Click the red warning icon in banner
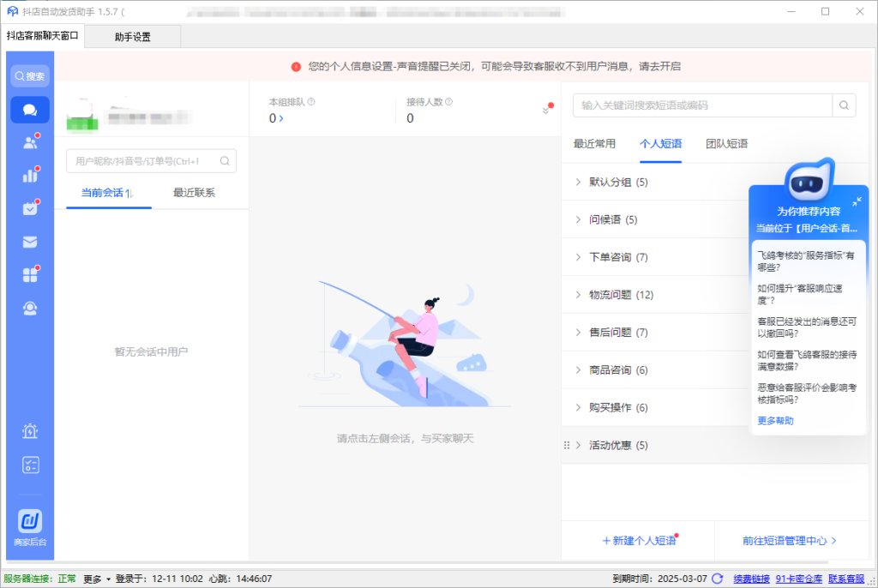Viewport: 878px width, 588px height. pyautogui.click(x=296, y=67)
